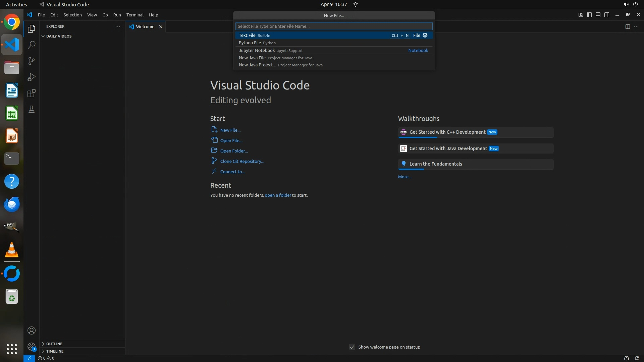Open the Search view in activity bar
The image size is (644, 362).
tap(32, 45)
